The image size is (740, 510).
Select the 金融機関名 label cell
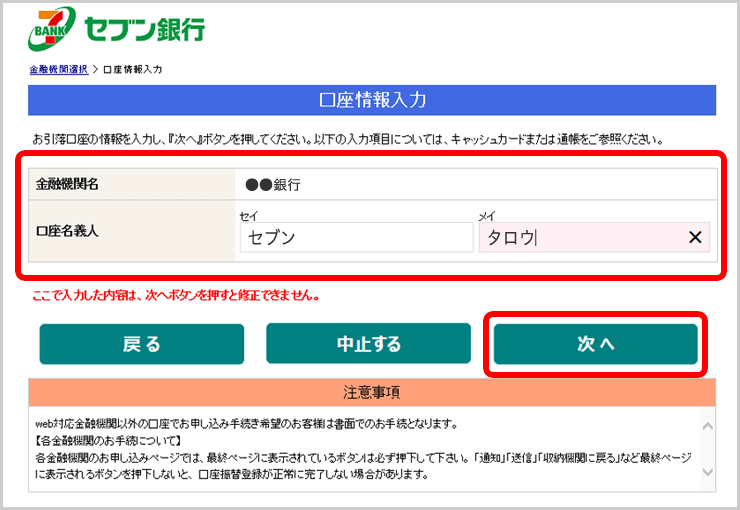click(132, 184)
